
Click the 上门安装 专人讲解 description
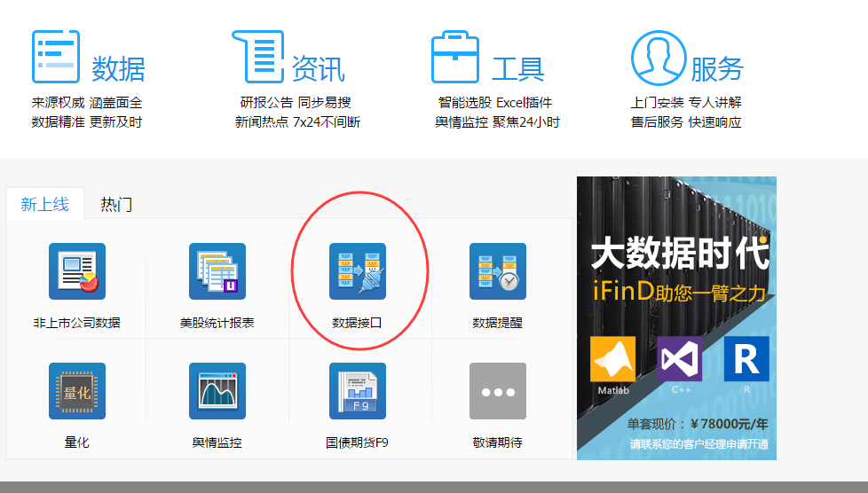(686, 102)
